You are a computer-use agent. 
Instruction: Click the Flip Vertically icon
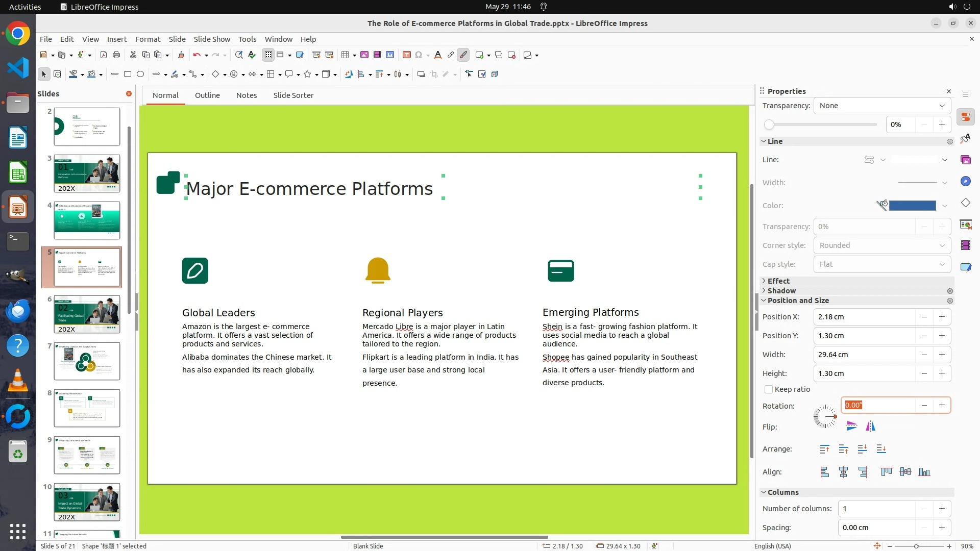pyautogui.click(x=851, y=426)
